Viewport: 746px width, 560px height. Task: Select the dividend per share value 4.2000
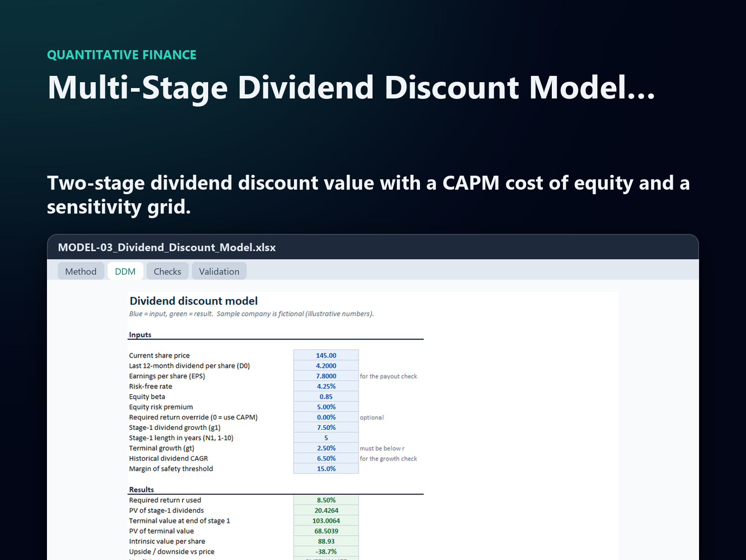point(326,366)
